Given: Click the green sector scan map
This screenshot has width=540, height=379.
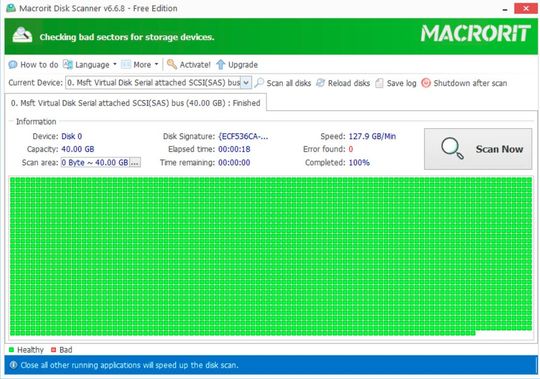Looking at the screenshot, I should tap(271, 256).
